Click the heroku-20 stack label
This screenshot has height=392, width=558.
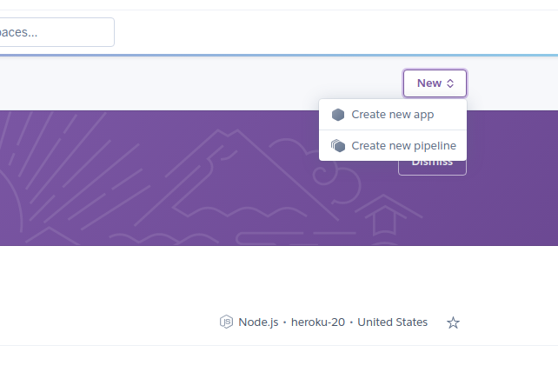pyautogui.click(x=318, y=322)
